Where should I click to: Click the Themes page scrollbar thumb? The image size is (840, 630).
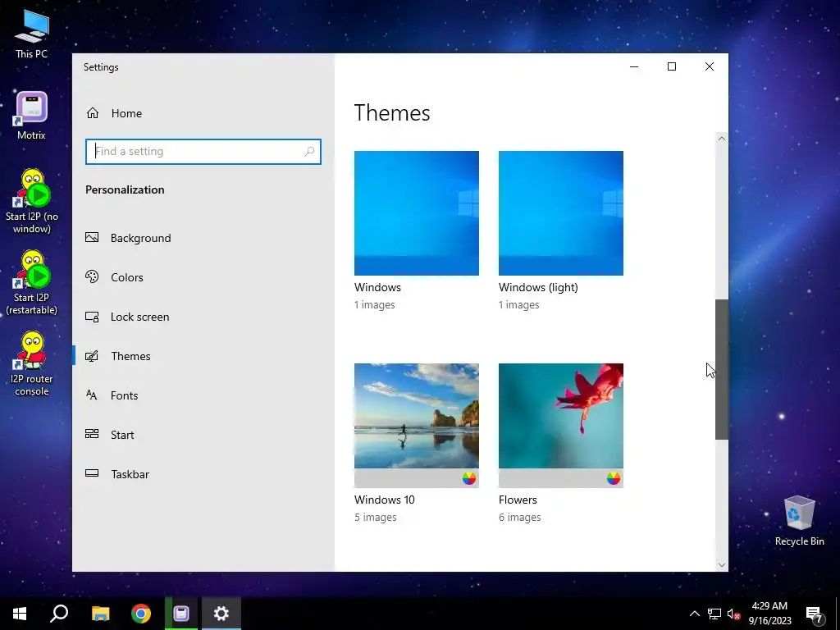(x=722, y=370)
